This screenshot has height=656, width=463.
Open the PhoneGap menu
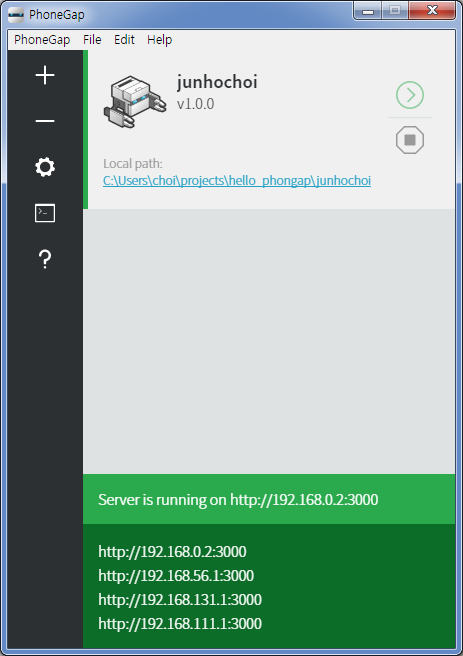[x=42, y=40]
